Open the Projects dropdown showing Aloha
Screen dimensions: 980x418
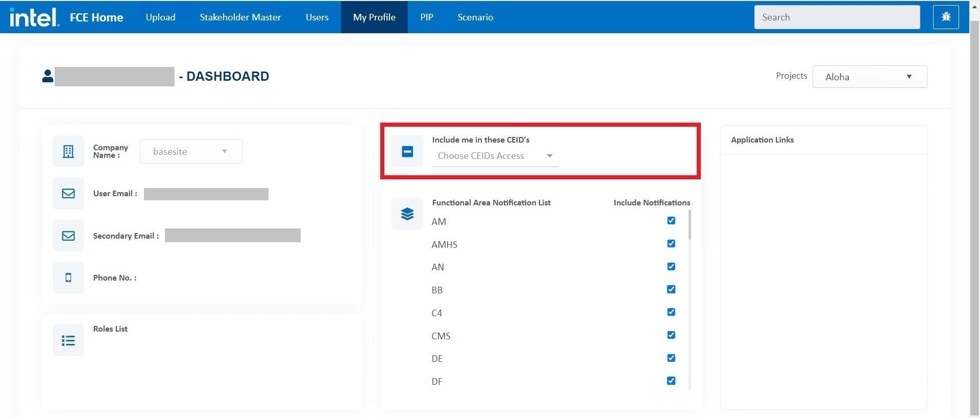click(869, 77)
